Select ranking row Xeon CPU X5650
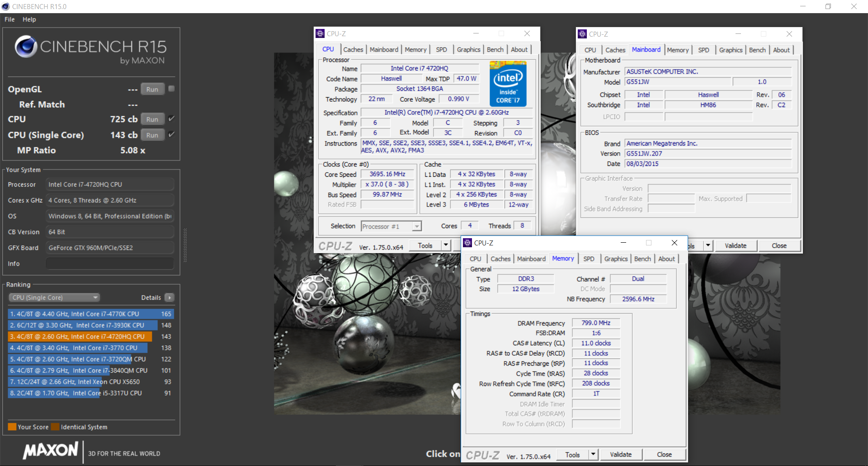 click(x=90, y=381)
